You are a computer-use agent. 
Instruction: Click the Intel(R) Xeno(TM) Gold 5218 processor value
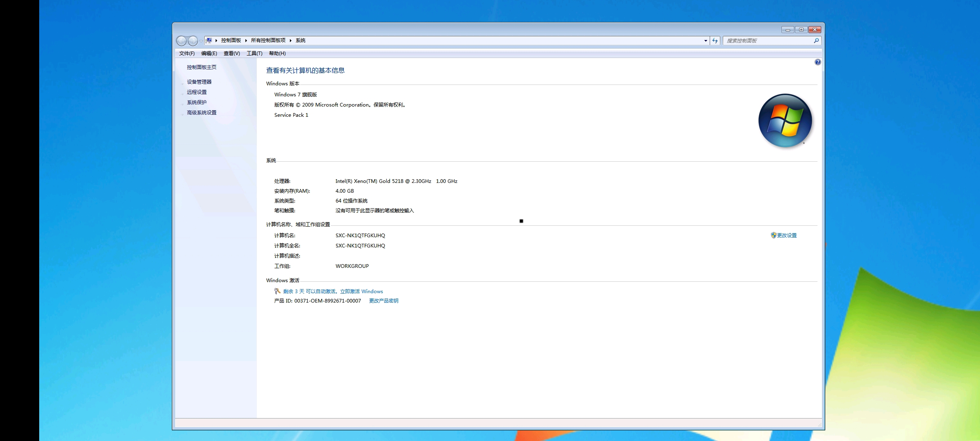(396, 181)
